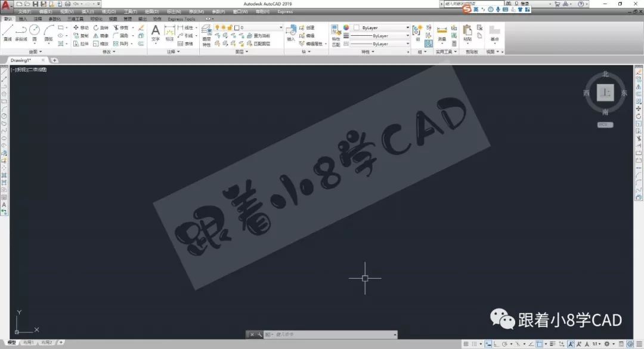This screenshot has height=349, width=644.
Task: Switch to the Insert (插入) ribbon tab
Action: tap(23, 19)
